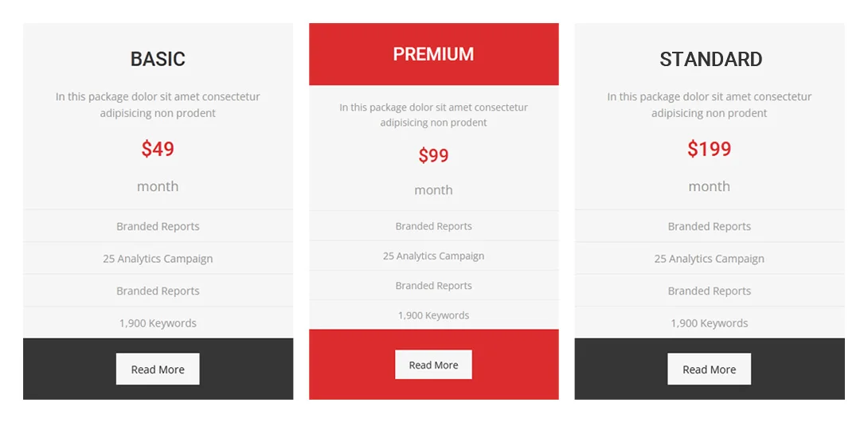Select the STANDARD plan heading

[711, 59]
